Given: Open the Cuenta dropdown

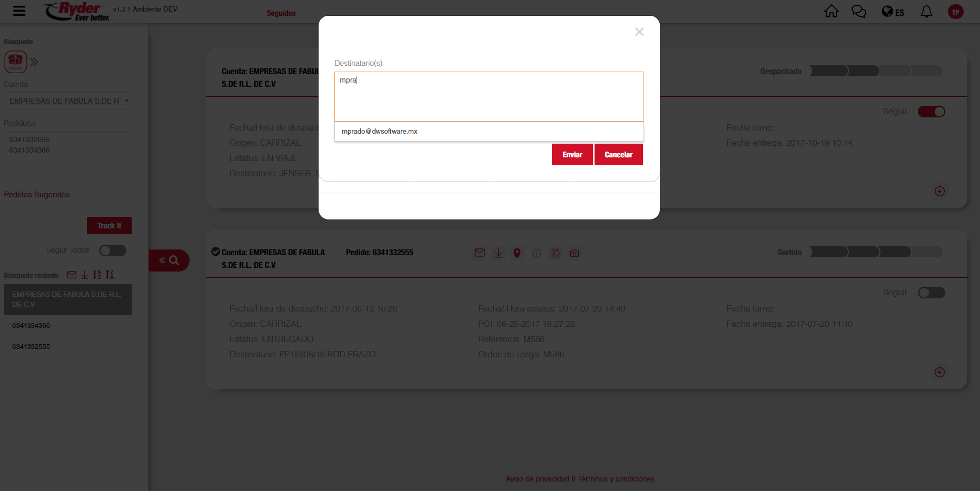Looking at the screenshot, I should coord(68,101).
